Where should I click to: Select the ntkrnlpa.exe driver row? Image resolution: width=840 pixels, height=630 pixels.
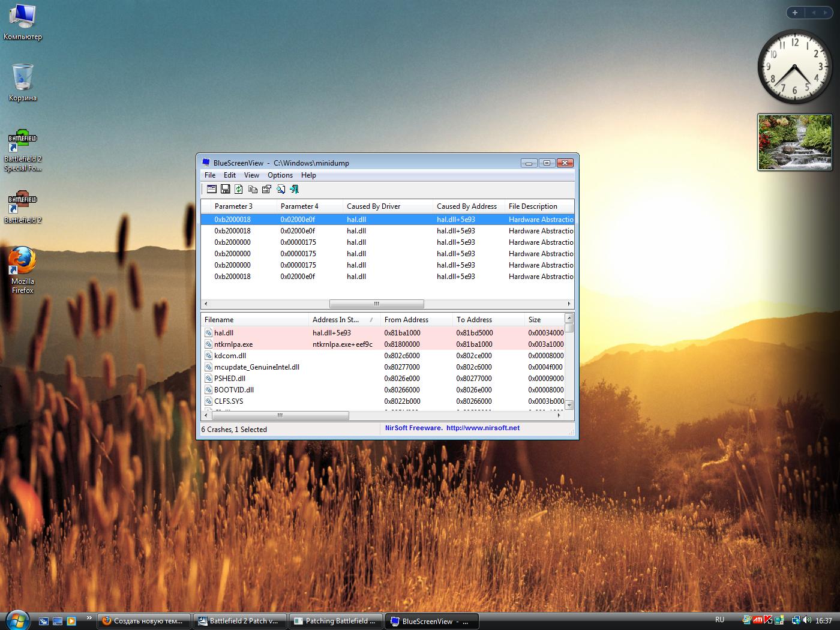(x=233, y=344)
